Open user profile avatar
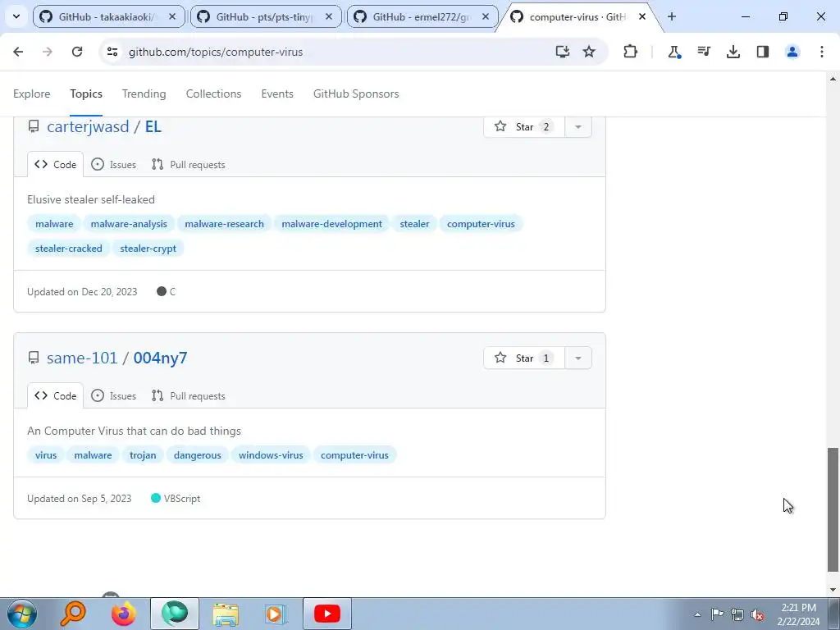 coord(792,52)
